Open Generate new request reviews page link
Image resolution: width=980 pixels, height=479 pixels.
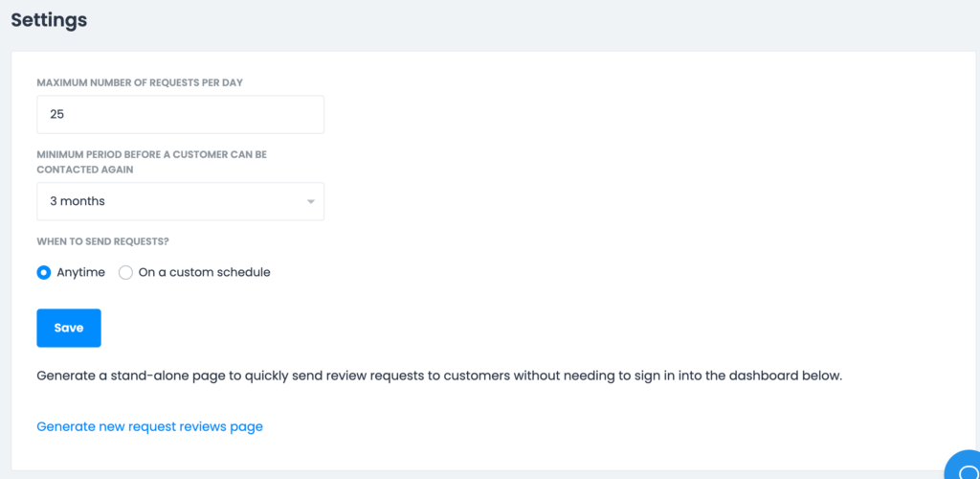pos(150,426)
